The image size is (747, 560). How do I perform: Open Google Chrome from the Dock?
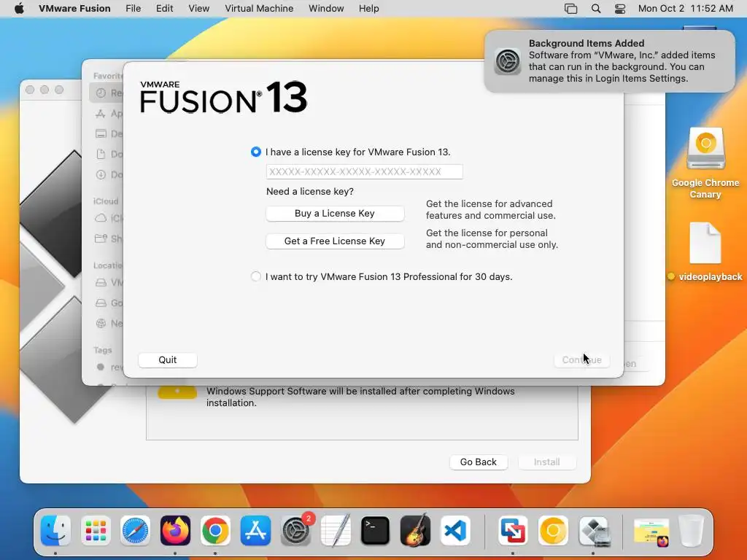click(x=215, y=530)
